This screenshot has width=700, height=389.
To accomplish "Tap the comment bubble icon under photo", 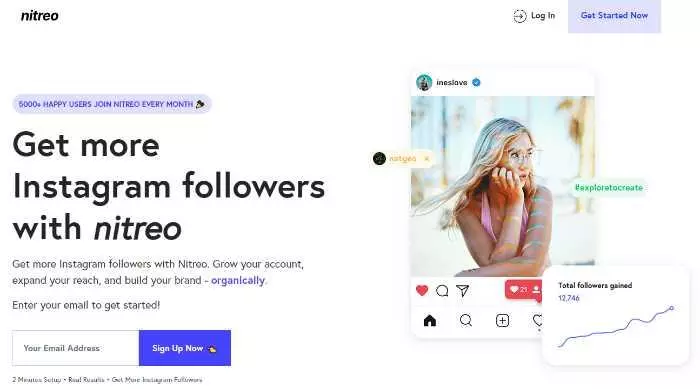I will coord(442,291).
